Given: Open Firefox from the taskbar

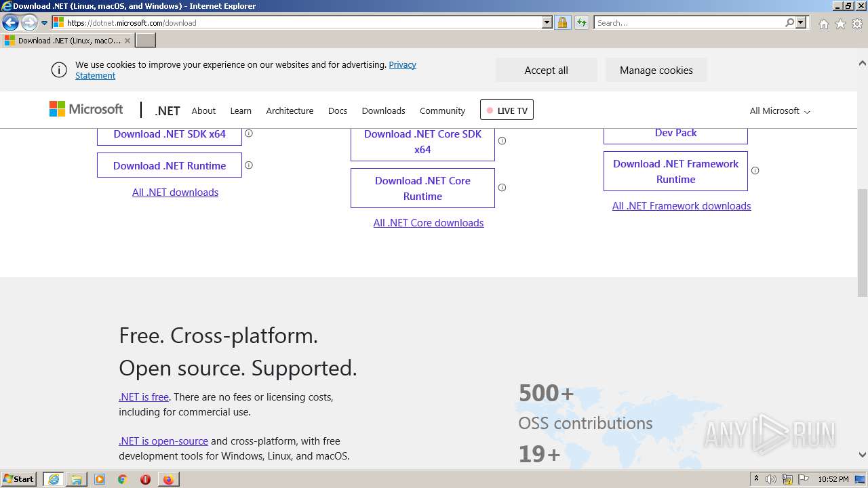Looking at the screenshot, I should [x=168, y=479].
